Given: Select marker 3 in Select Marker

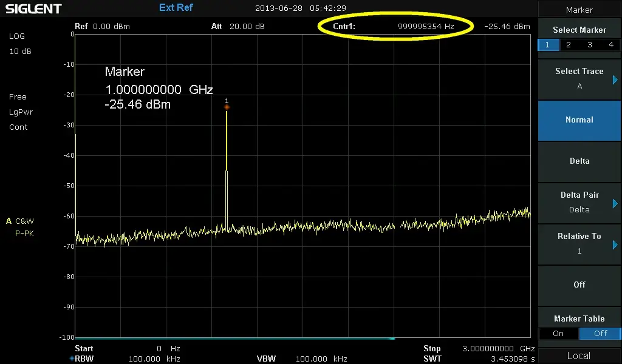Looking at the screenshot, I should 590,45.
